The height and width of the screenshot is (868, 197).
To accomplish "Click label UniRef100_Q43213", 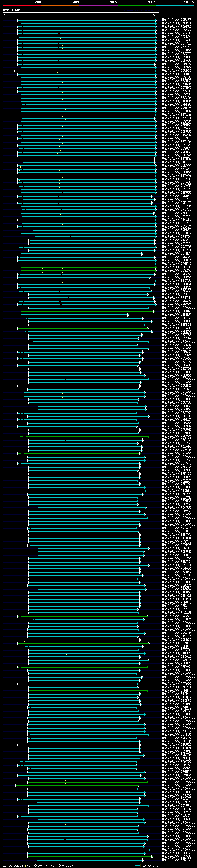I will 176,240.
